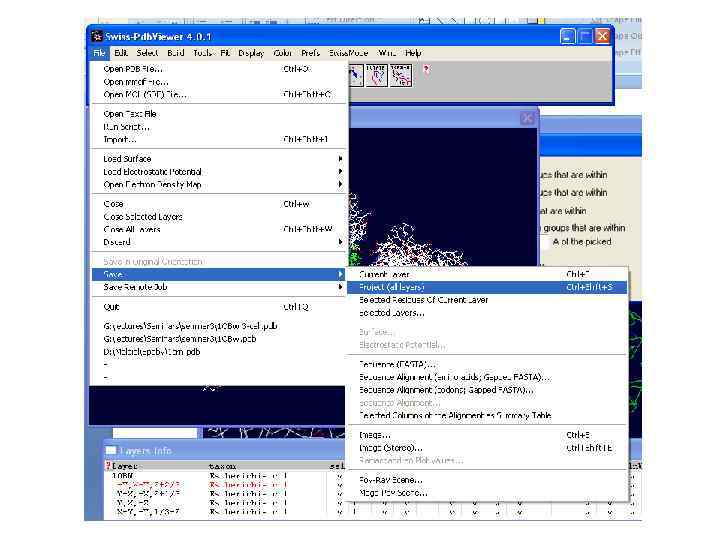The width and height of the screenshot is (720, 540).
Task: Select the Mutate tool icon in the toolbar
Action: click(x=377, y=75)
